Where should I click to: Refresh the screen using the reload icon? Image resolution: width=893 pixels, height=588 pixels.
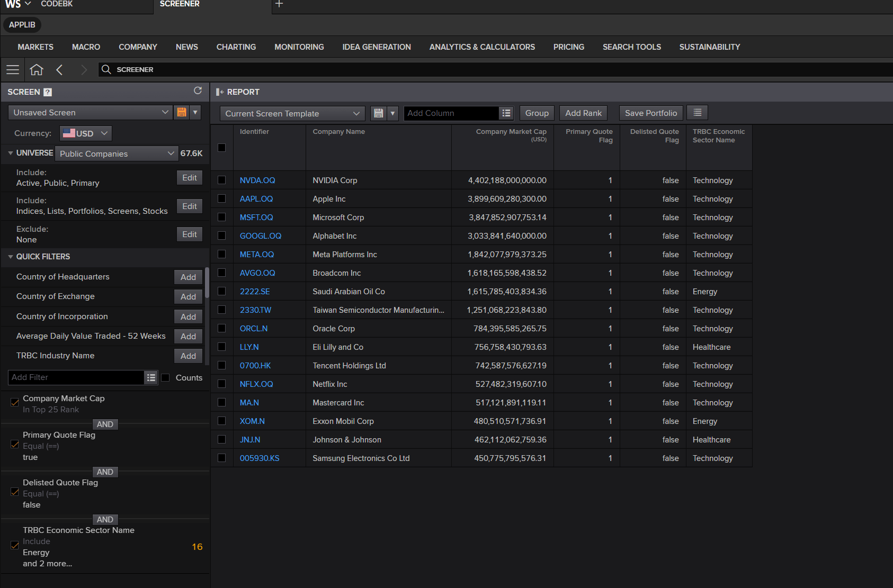click(198, 91)
